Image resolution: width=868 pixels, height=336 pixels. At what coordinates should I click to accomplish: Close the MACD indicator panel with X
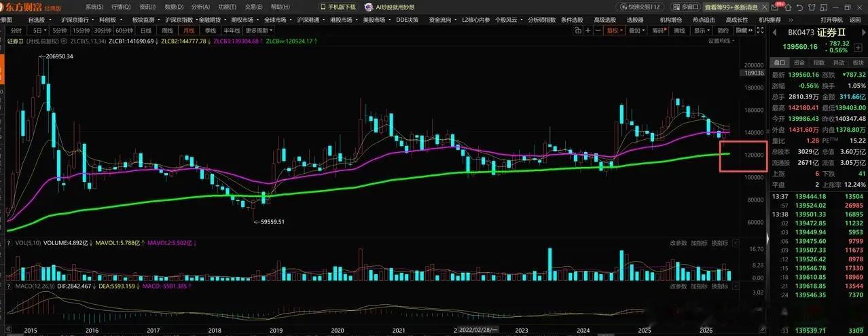736,286
